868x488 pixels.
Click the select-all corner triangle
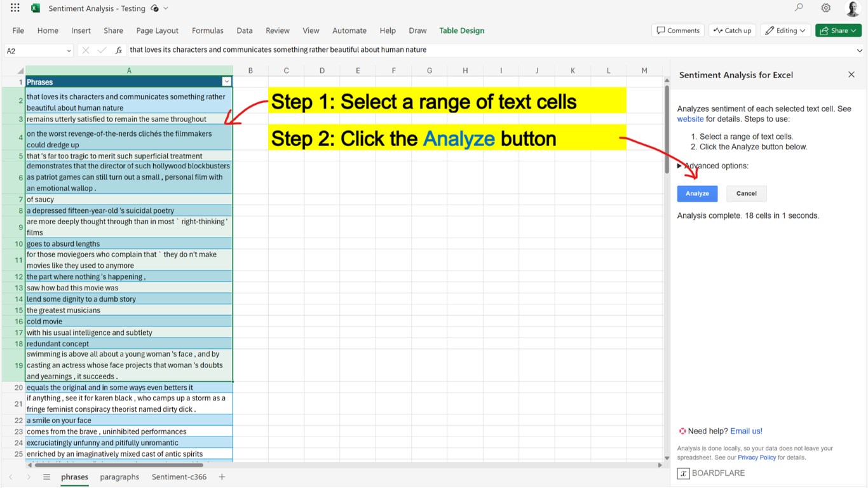click(x=20, y=71)
